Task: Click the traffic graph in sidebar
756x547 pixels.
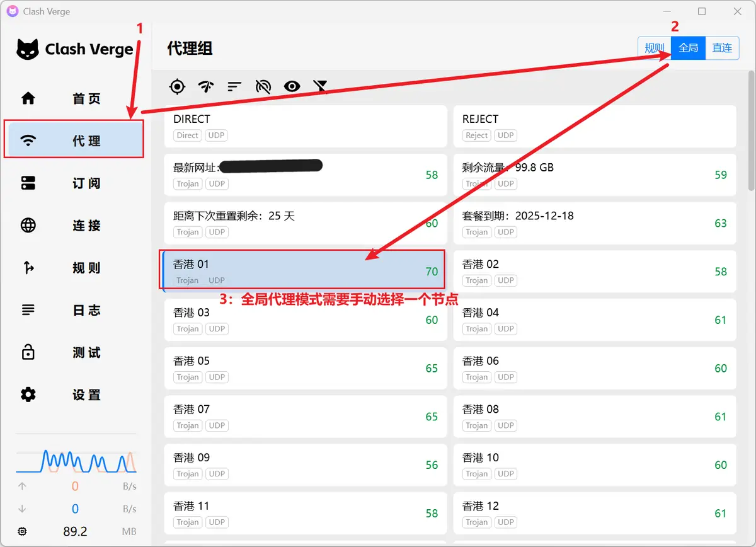Action: pos(76,460)
